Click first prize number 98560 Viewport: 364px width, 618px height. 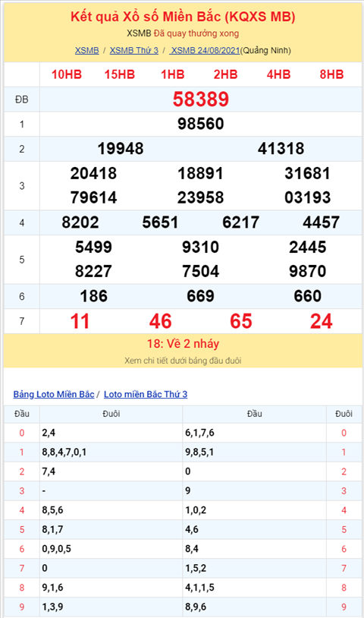pos(201,125)
